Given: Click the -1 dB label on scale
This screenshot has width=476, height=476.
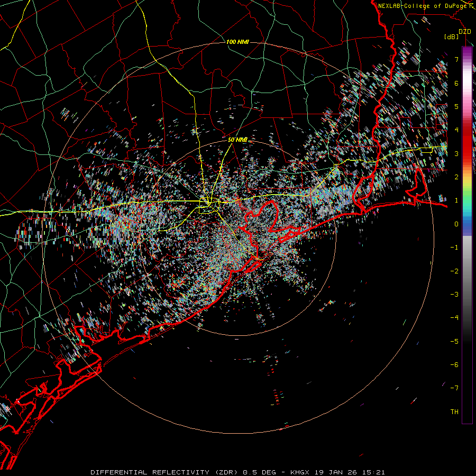Looking at the screenshot, I should (454, 248).
